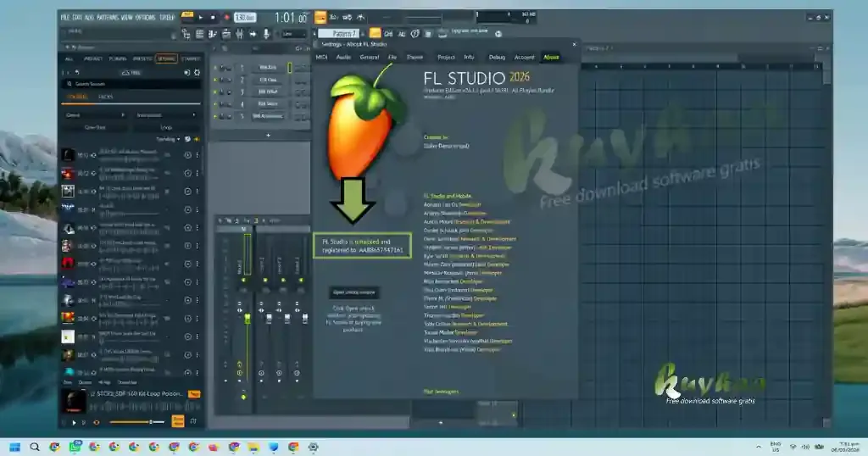Show hidden system tray icons
The image size is (868, 456).
(759, 448)
